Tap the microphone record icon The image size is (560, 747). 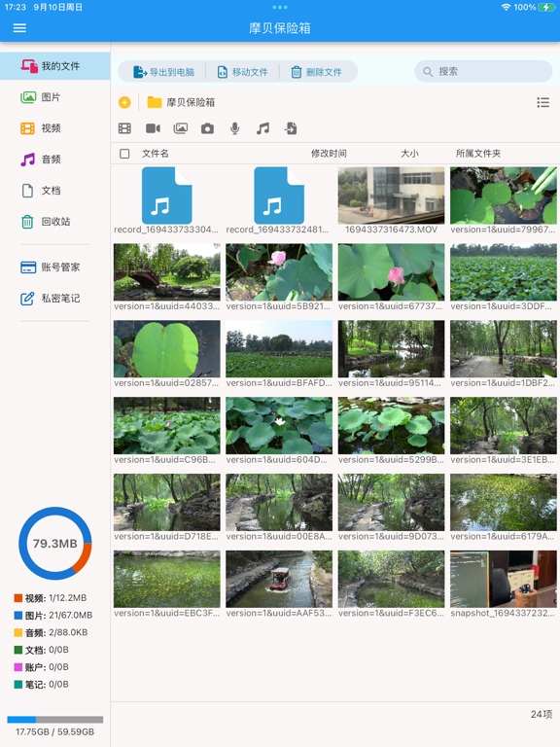pos(234,128)
